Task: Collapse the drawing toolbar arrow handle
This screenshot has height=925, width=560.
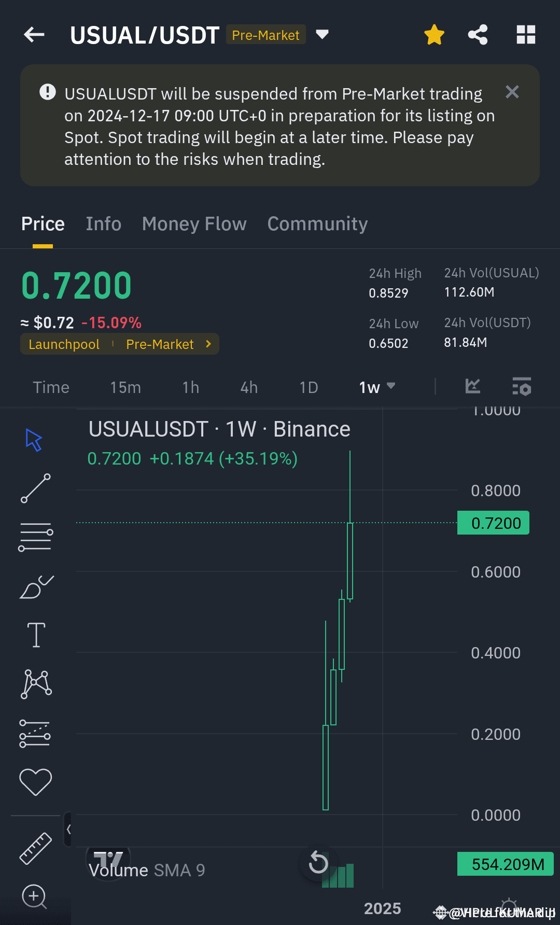Action: pos(68,829)
